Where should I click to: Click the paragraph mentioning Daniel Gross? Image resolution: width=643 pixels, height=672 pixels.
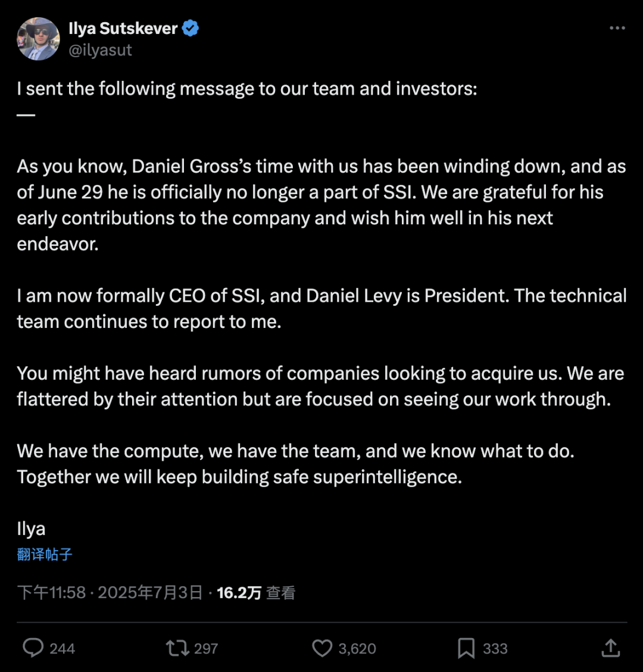[x=321, y=205]
